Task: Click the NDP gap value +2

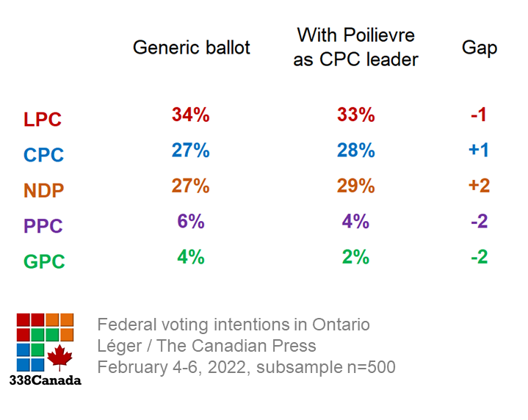Action: 479,186
